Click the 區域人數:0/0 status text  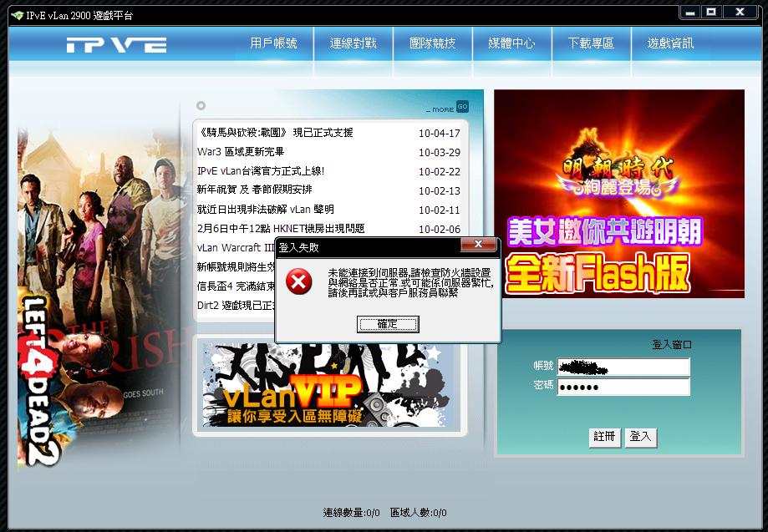point(419,513)
